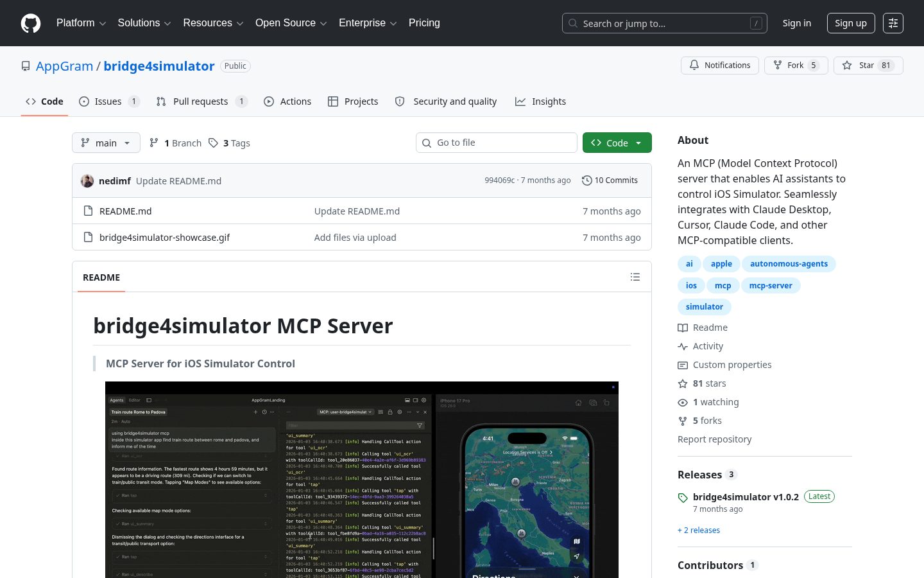The width and height of the screenshot is (924, 578).
Task: Click Sign in
Action: coord(796,23)
